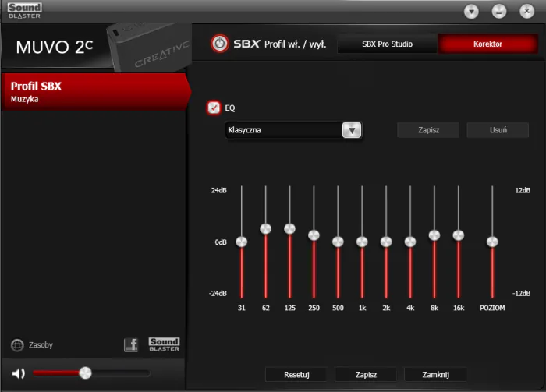The image size is (546, 392).
Task: Click the Usuń preset button
Action: (498, 130)
